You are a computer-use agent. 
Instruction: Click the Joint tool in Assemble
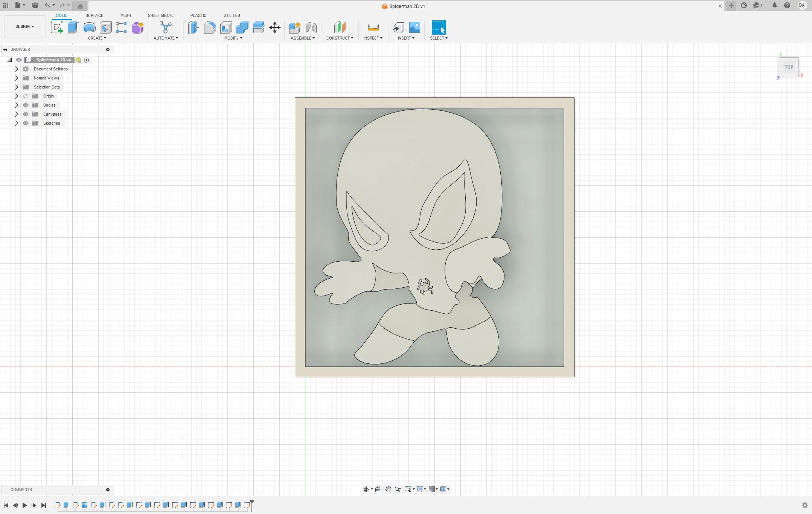(x=311, y=27)
